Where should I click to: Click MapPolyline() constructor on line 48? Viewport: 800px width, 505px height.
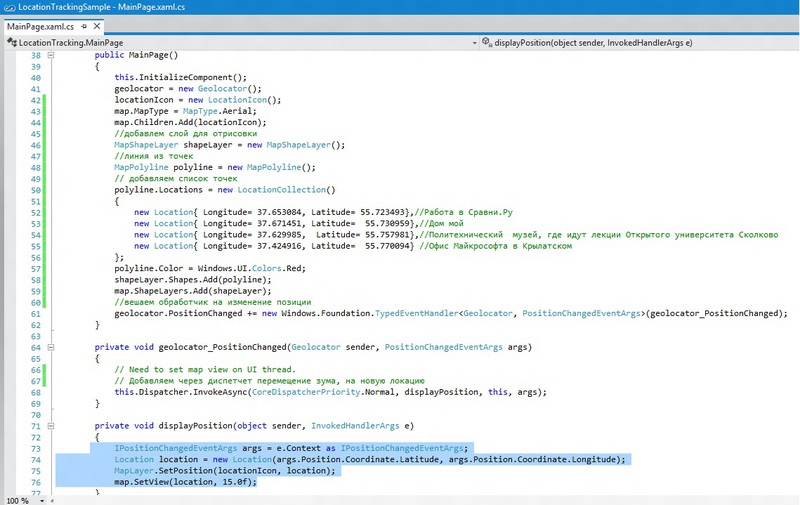(279, 167)
